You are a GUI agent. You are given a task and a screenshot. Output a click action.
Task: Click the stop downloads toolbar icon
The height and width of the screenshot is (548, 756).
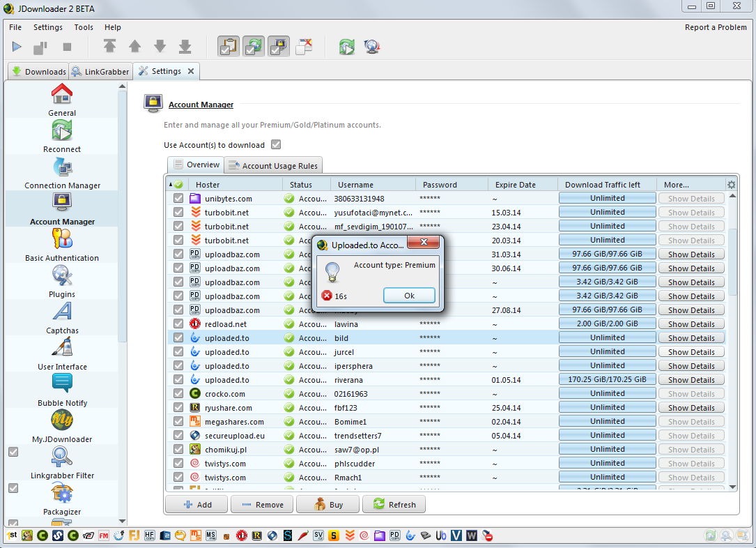point(67,47)
